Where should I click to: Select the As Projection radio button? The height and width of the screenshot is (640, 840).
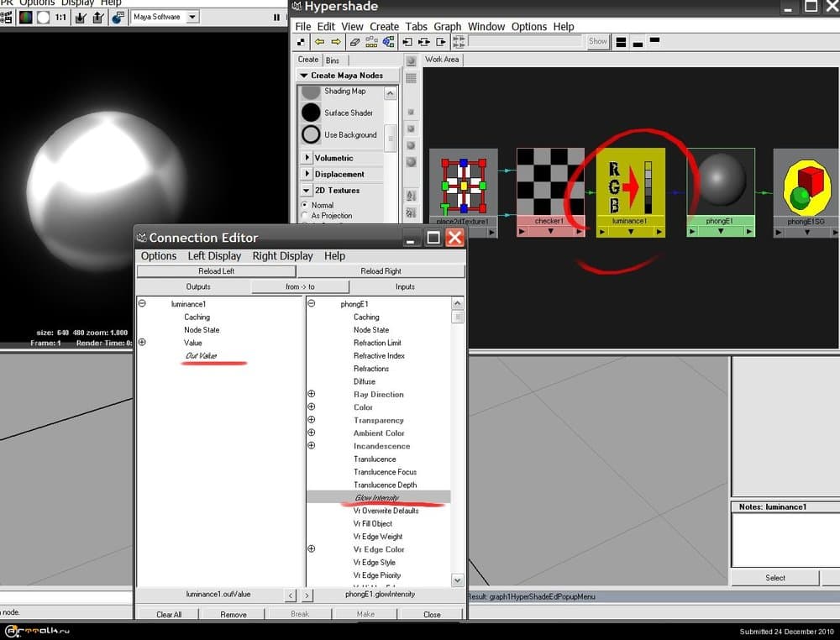306,216
